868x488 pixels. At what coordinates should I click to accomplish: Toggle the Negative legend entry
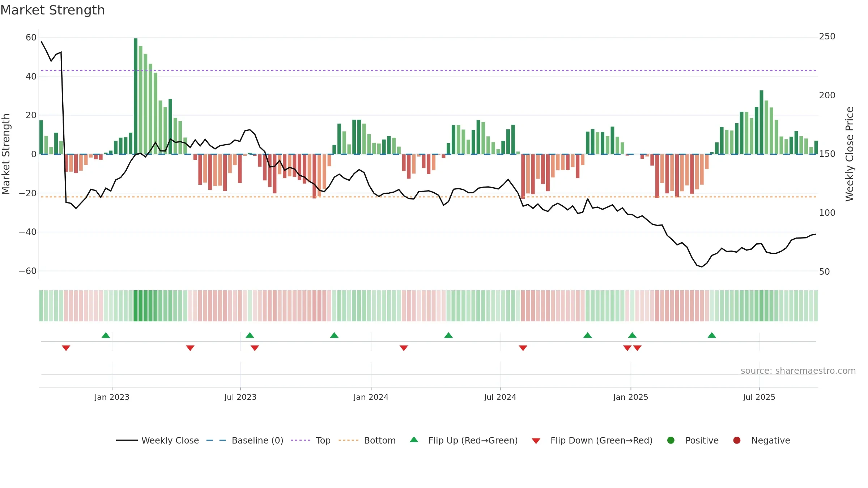tap(761, 440)
